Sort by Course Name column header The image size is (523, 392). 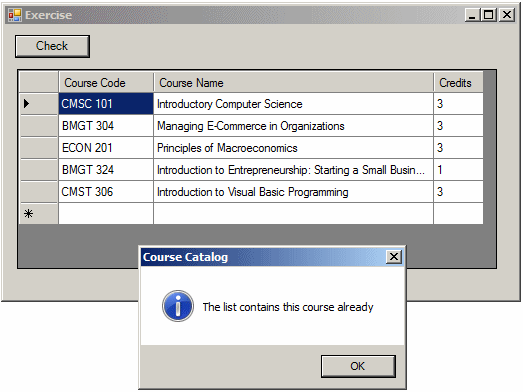293,82
